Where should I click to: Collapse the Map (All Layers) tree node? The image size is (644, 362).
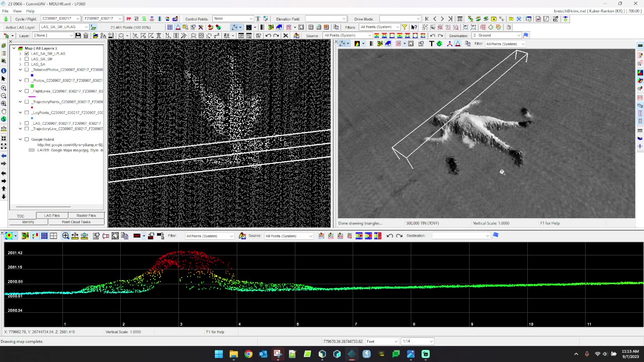[x=14, y=49]
